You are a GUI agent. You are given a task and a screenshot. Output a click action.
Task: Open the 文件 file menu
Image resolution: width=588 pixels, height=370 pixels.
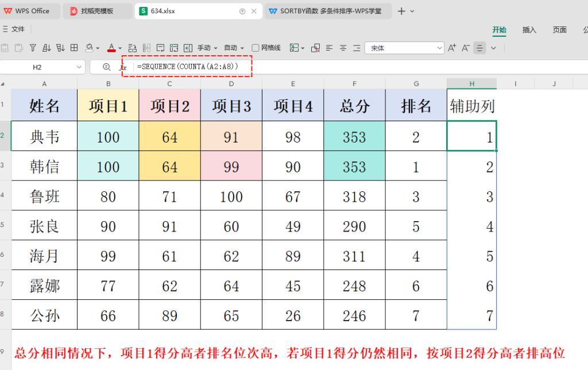click(x=14, y=29)
